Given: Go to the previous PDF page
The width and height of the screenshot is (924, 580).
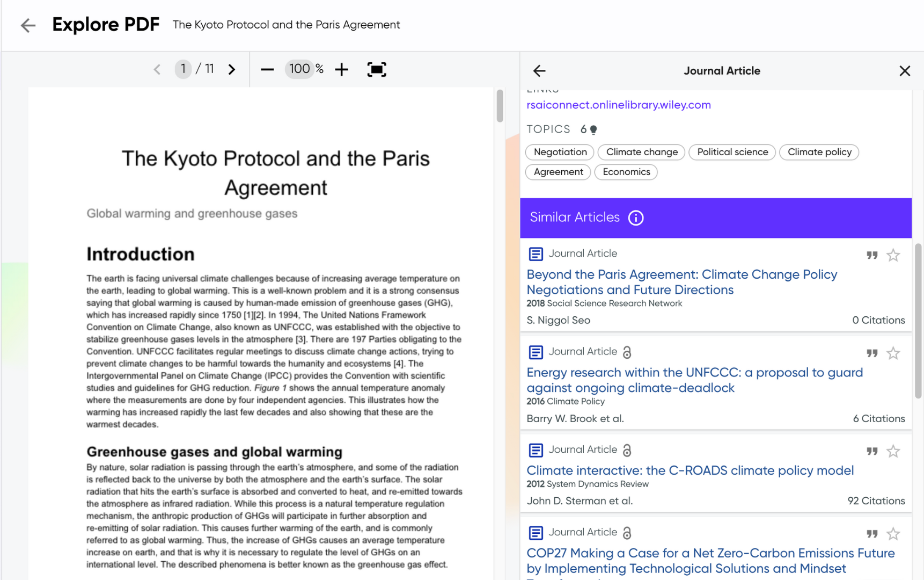Looking at the screenshot, I should pyautogui.click(x=157, y=69).
